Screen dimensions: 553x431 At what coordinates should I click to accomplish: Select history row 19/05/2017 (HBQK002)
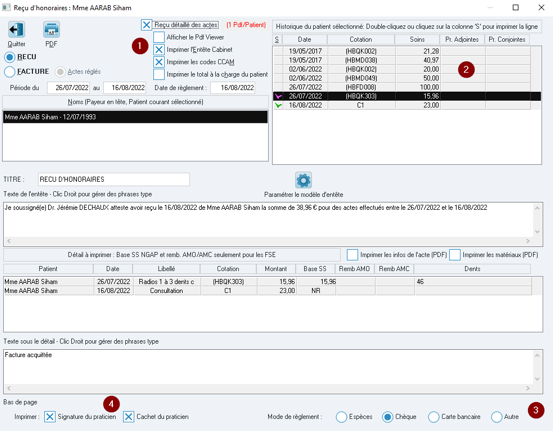pos(402,51)
